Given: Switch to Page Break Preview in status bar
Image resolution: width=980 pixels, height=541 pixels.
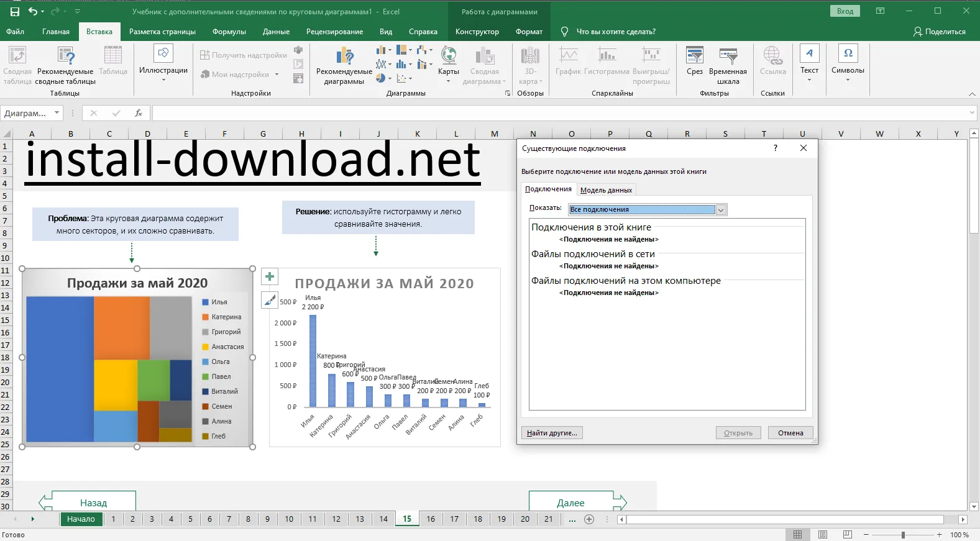Looking at the screenshot, I should pos(847,535).
